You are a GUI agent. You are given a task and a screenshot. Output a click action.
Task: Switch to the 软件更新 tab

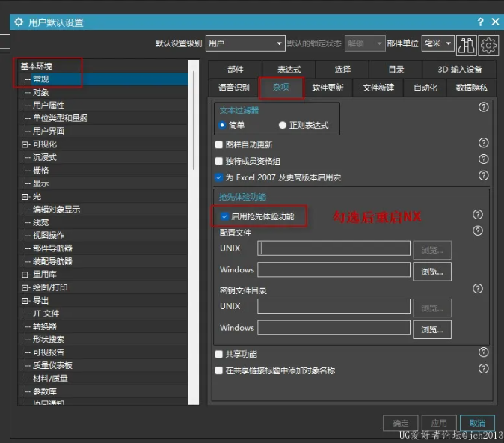(x=328, y=88)
